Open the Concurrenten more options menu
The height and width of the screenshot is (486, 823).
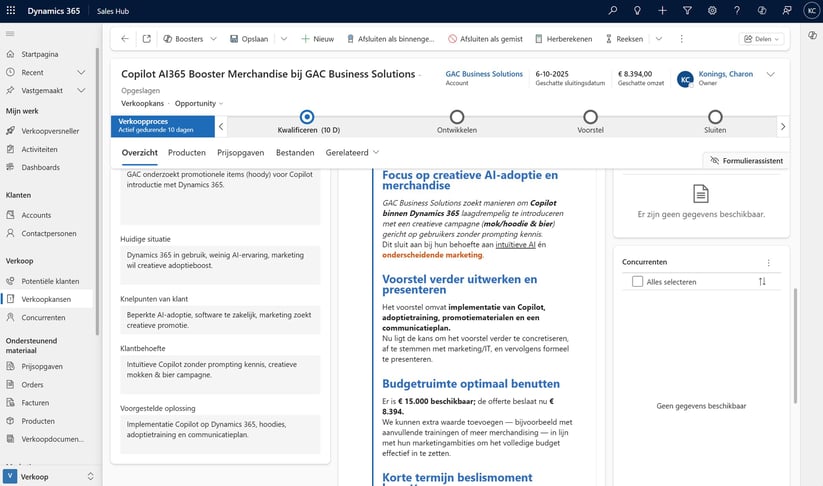(x=768, y=262)
